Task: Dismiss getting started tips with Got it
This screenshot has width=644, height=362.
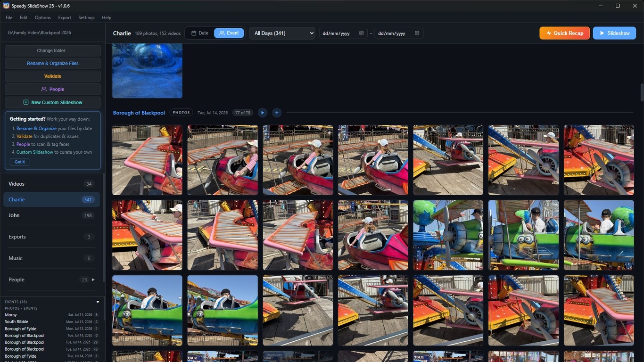Action: click(x=19, y=162)
